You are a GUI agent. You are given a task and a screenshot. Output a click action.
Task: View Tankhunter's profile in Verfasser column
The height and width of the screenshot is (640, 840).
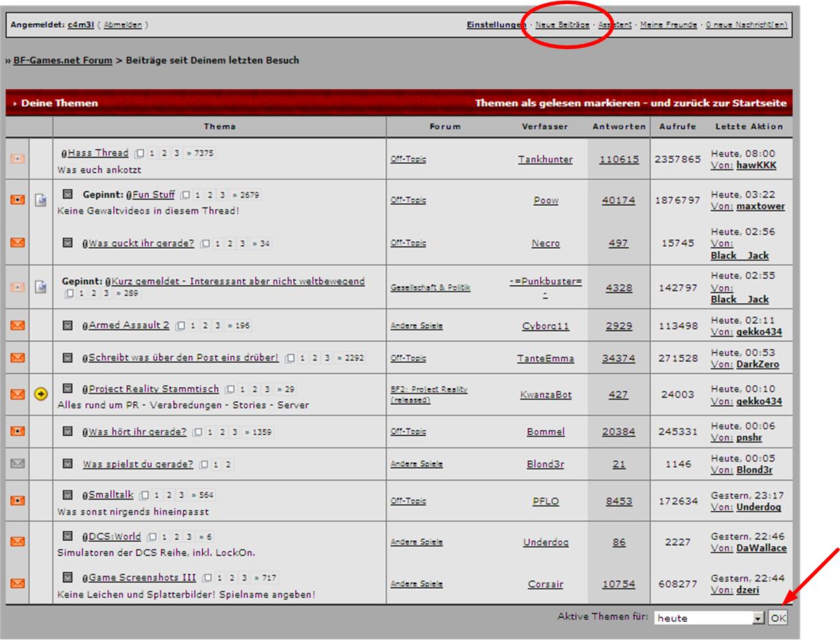(545, 159)
